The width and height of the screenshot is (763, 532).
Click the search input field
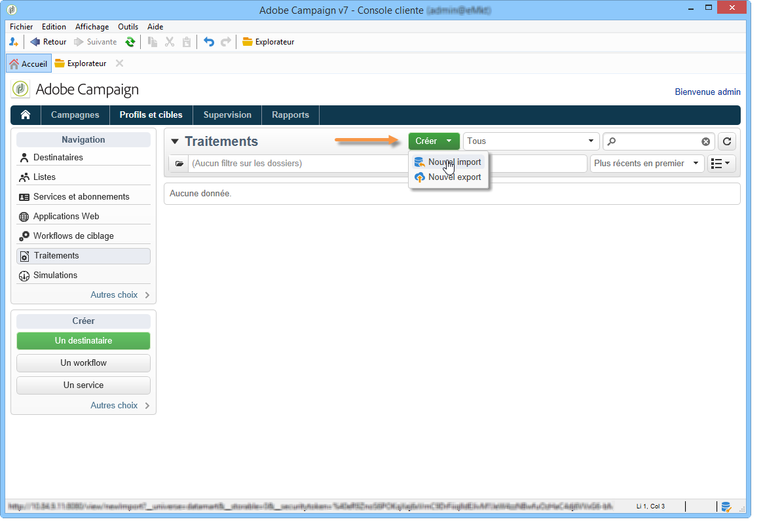click(657, 141)
